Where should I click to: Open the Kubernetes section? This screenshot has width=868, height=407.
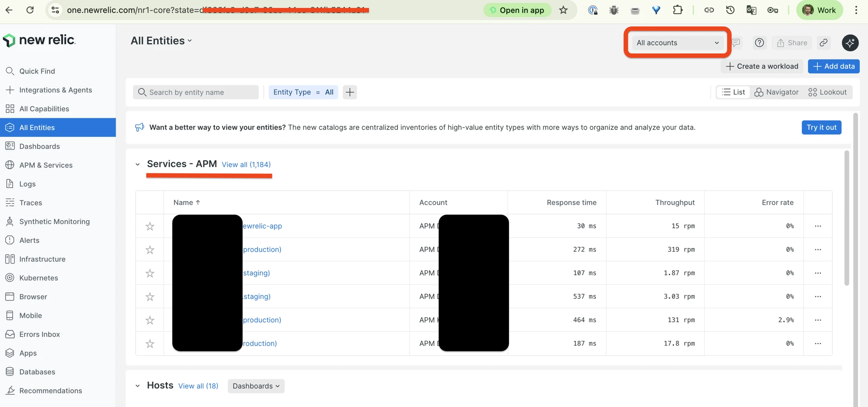[x=38, y=278]
